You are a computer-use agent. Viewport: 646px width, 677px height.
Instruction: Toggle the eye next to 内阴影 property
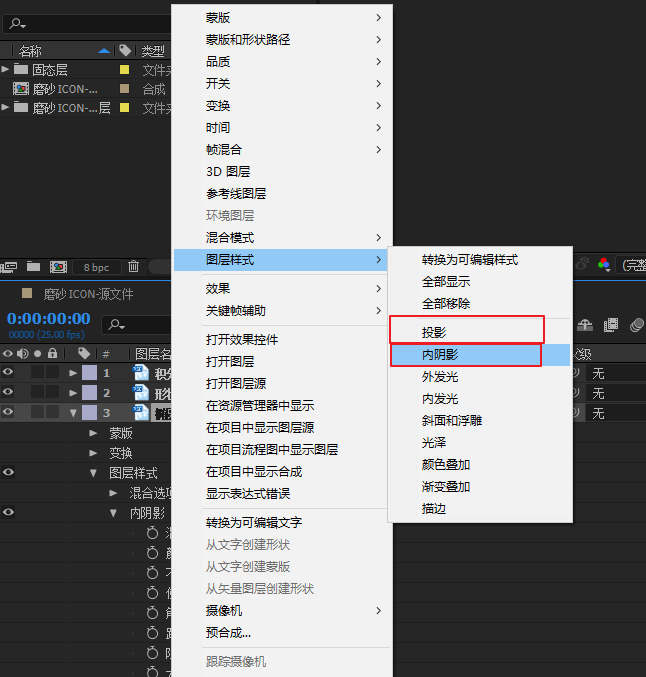pos(8,512)
